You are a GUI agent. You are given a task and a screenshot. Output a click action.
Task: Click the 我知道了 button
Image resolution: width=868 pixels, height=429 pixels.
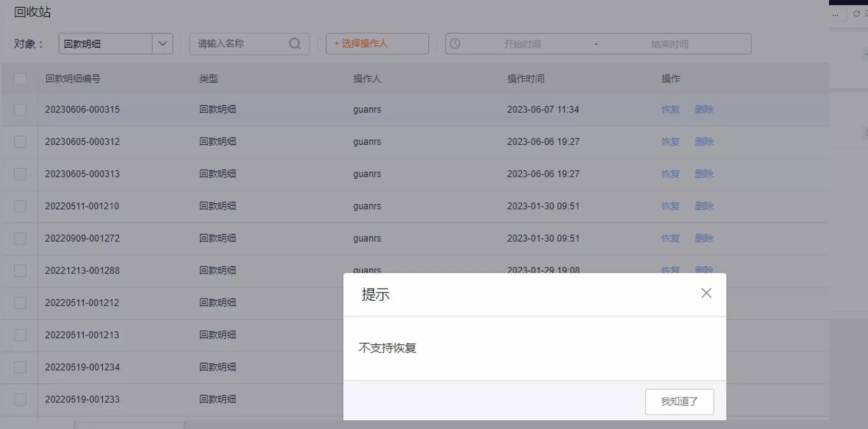click(x=679, y=402)
